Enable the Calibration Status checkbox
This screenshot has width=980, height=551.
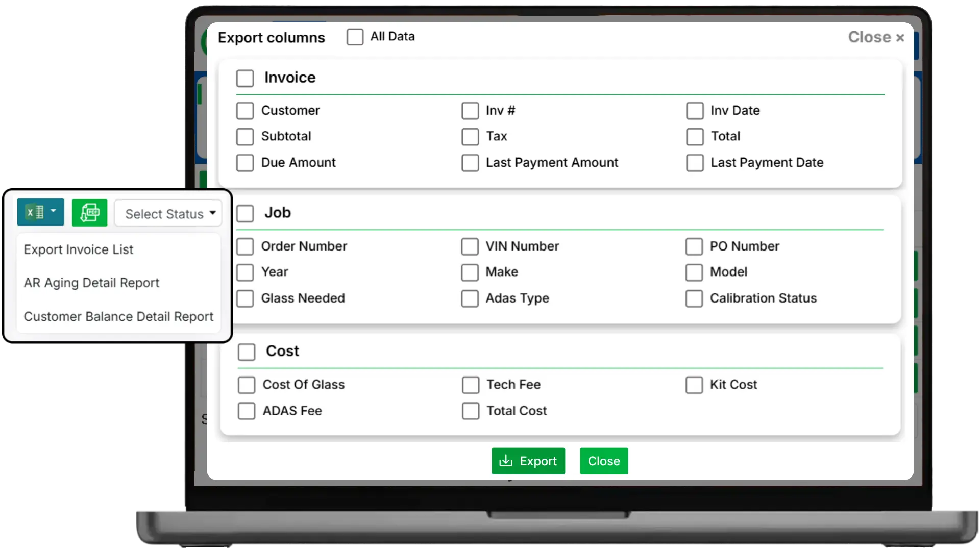pyautogui.click(x=695, y=298)
